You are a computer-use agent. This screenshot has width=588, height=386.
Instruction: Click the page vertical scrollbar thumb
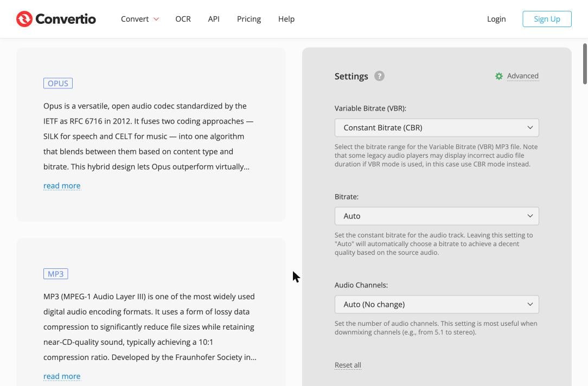(585, 64)
